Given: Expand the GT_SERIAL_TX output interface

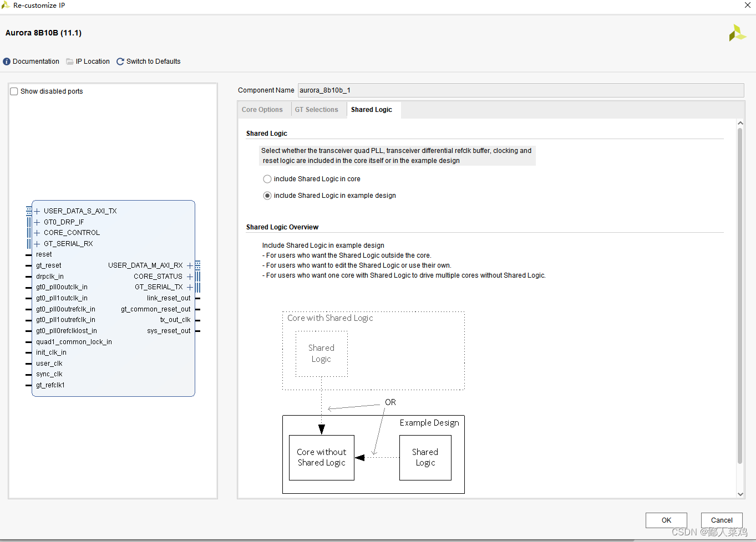Looking at the screenshot, I should pyautogui.click(x=190, y=287).
